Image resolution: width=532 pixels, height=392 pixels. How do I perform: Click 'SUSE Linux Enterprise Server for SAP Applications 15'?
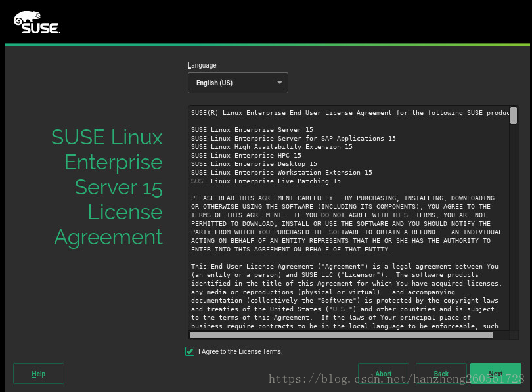coord(294,139)
